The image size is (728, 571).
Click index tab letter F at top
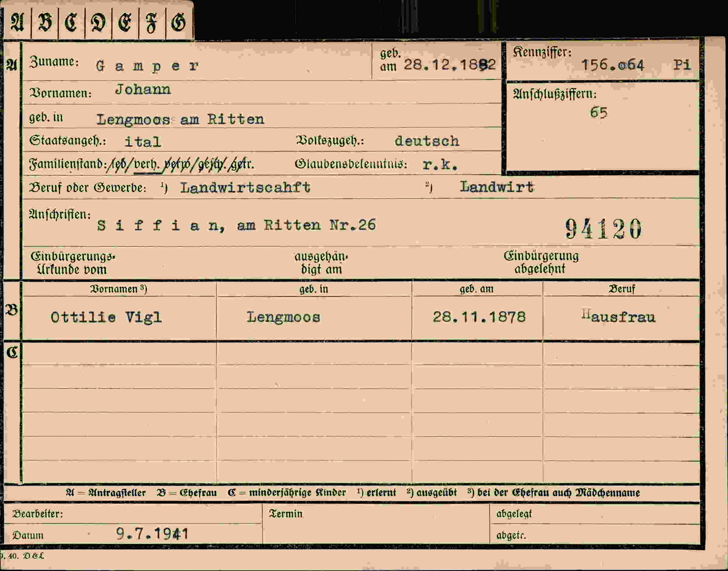click(x=151, y=23)
